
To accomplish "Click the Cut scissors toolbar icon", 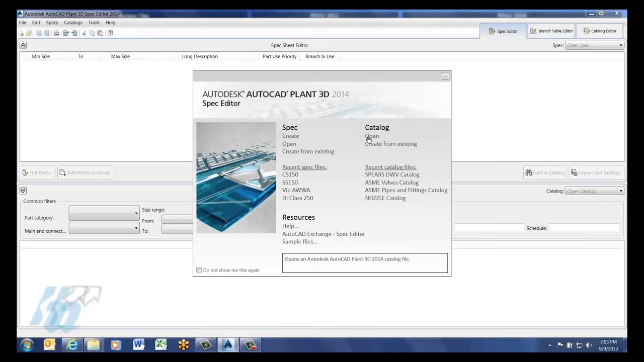I will coord(84,33).
